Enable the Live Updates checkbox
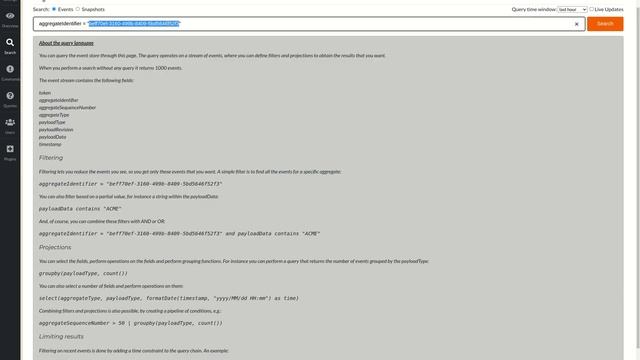The image size is (640, 360). 591,9
